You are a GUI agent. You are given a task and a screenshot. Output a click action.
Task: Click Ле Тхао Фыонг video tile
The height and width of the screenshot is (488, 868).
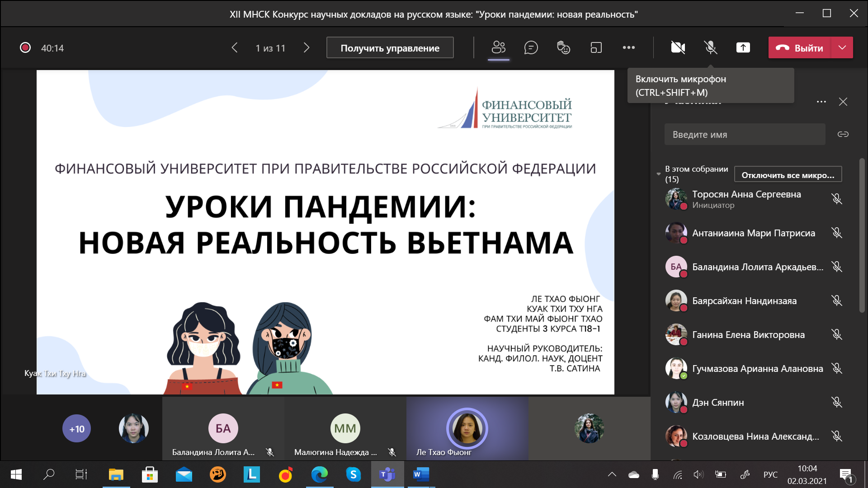pyautogui.click(x=467, y=428)
